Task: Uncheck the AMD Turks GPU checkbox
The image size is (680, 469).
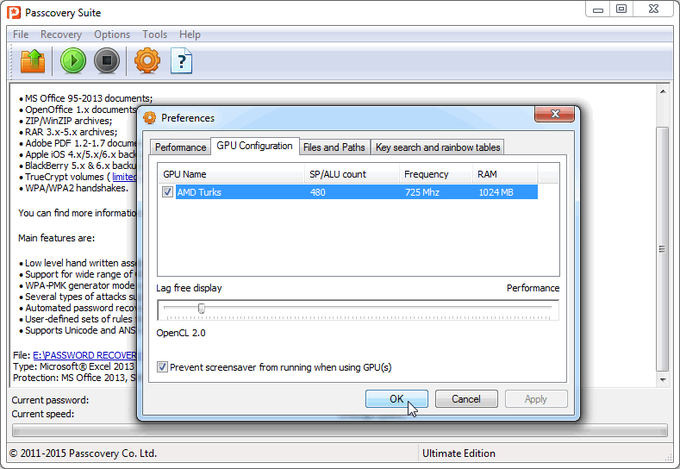Action: pyautogui.click(x=167, y=192)
